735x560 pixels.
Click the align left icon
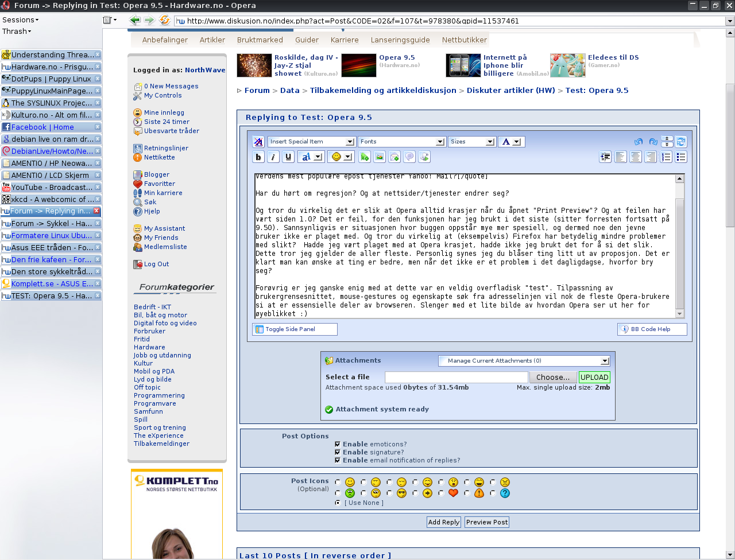621,157
